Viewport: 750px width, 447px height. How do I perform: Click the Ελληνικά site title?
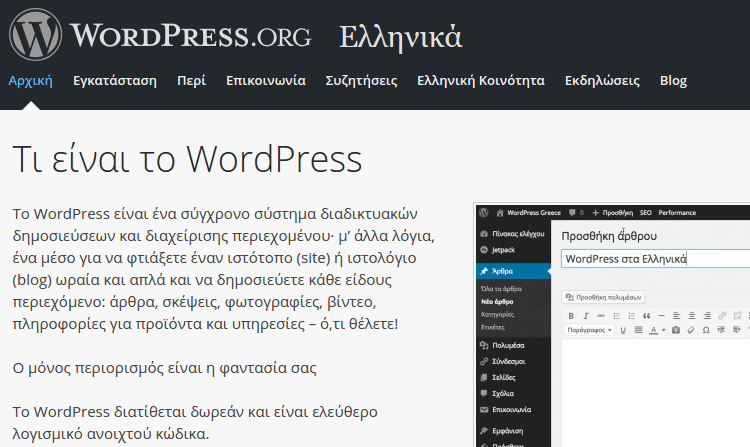[401, 37]
